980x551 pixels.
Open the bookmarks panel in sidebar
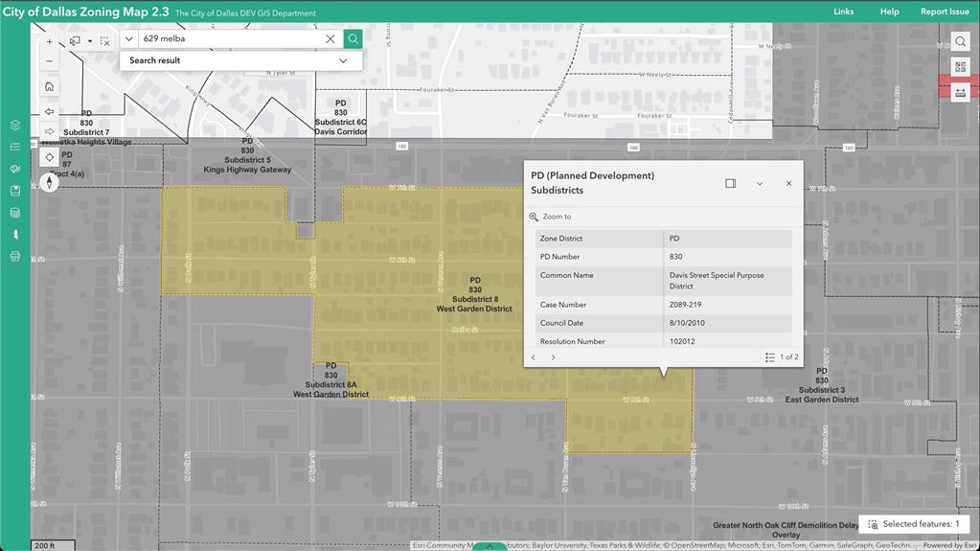pos(15,190)
